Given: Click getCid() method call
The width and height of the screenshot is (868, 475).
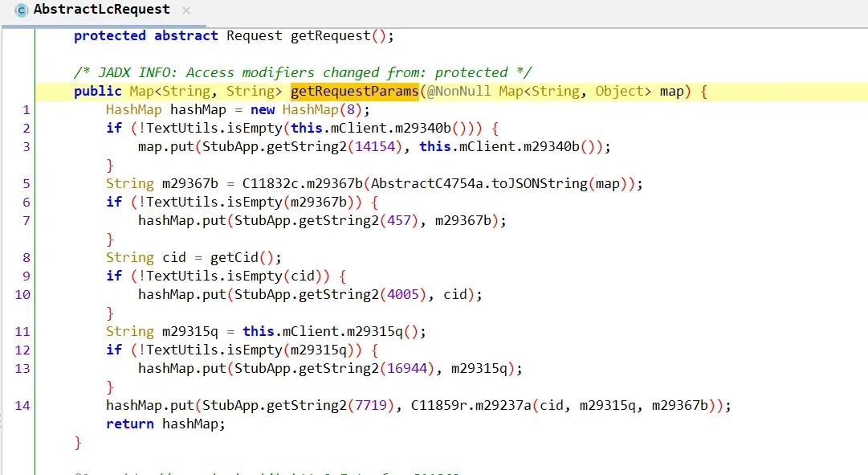Looking at the screenshot, I should (x=242, y=257).
